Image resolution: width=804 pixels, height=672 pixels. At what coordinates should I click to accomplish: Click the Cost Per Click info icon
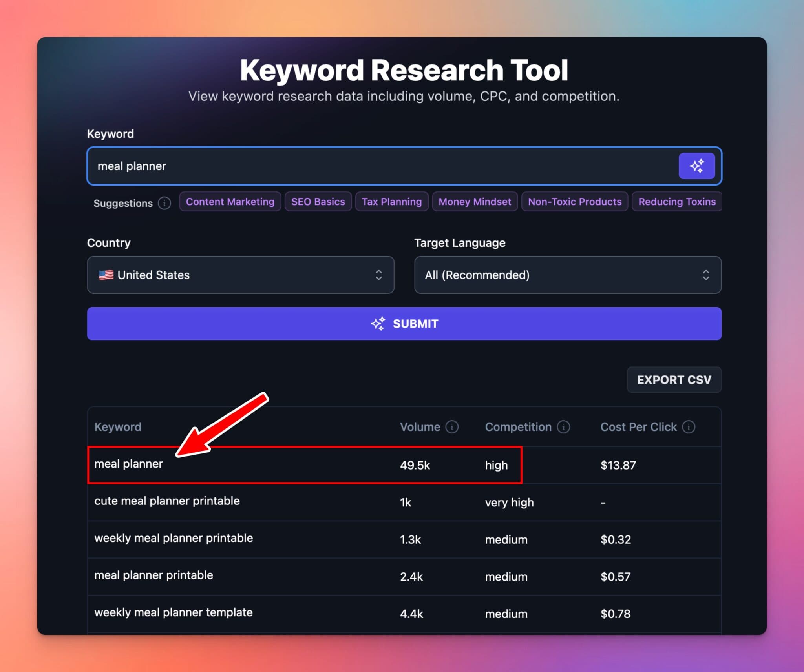[689, 427]
